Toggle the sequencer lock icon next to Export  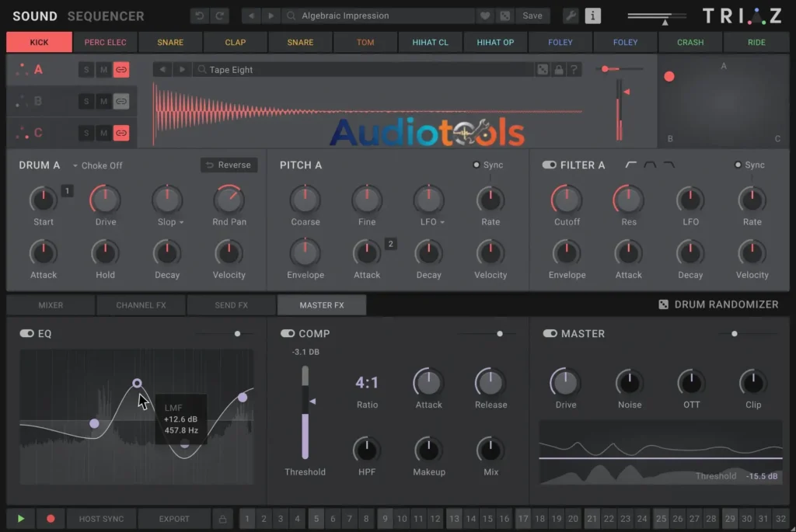tap(222, 519)
